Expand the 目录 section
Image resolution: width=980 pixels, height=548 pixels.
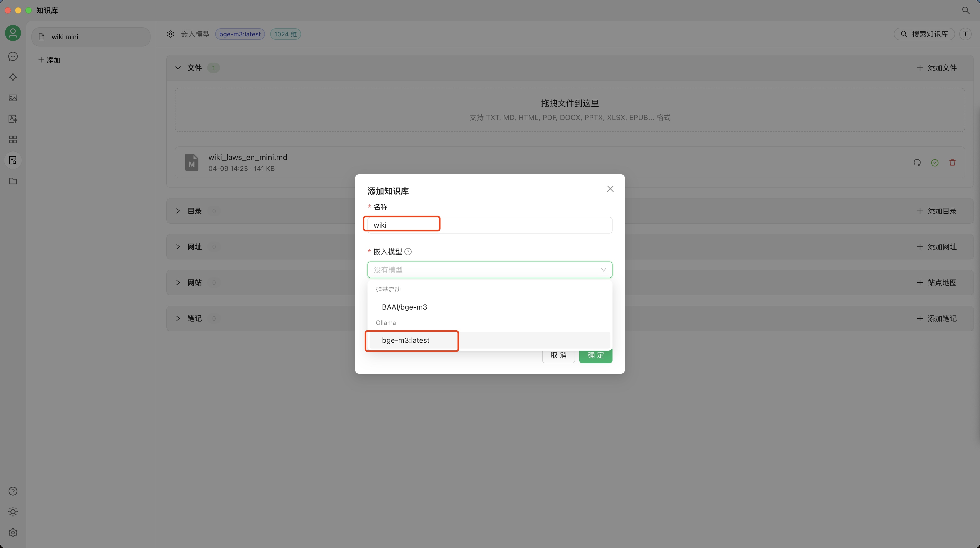[x=178, y=211]
